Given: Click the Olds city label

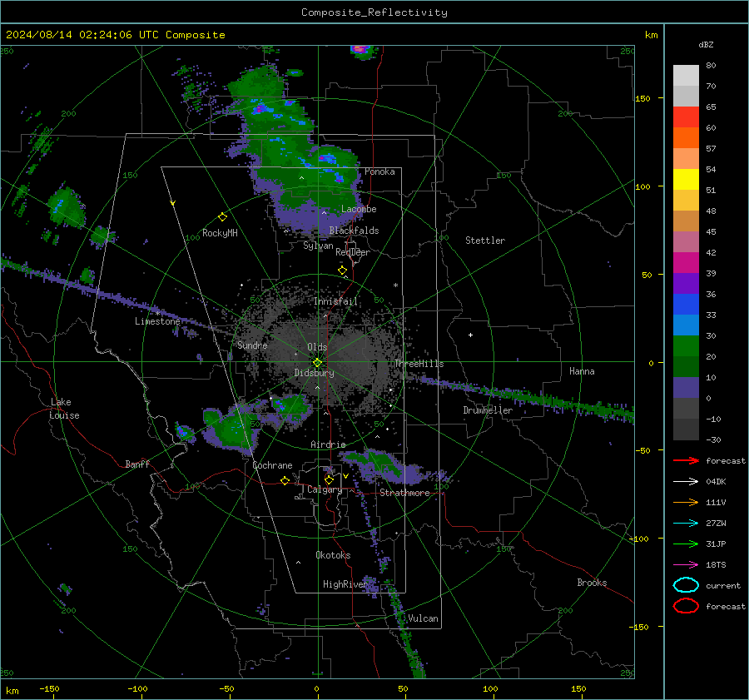Looking at the screenshot, I should [317, 347].
